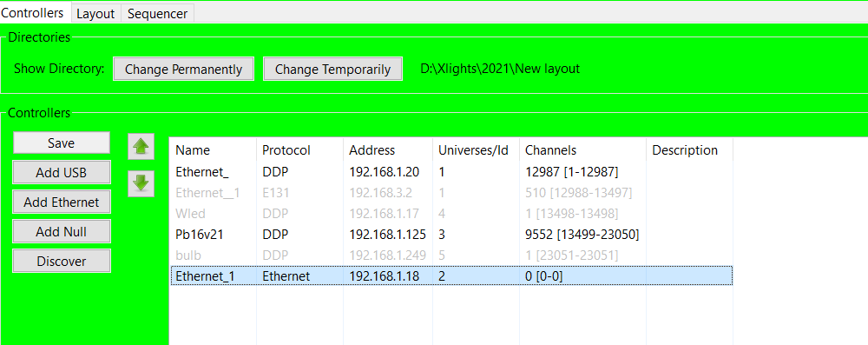Open the Sequencer tab

tap(158, 13)
